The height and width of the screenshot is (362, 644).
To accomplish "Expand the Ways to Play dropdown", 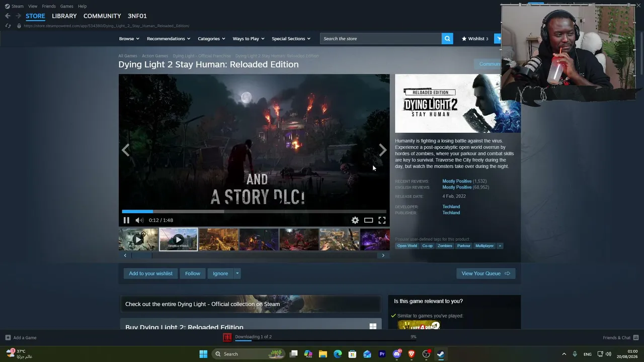I will pyautogui.click(x=249, y=39).
